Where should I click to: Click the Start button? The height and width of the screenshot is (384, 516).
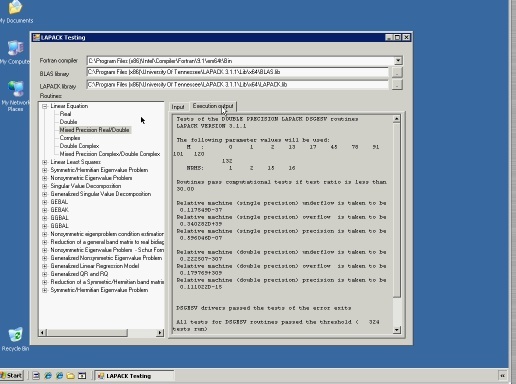click(12, 376)
